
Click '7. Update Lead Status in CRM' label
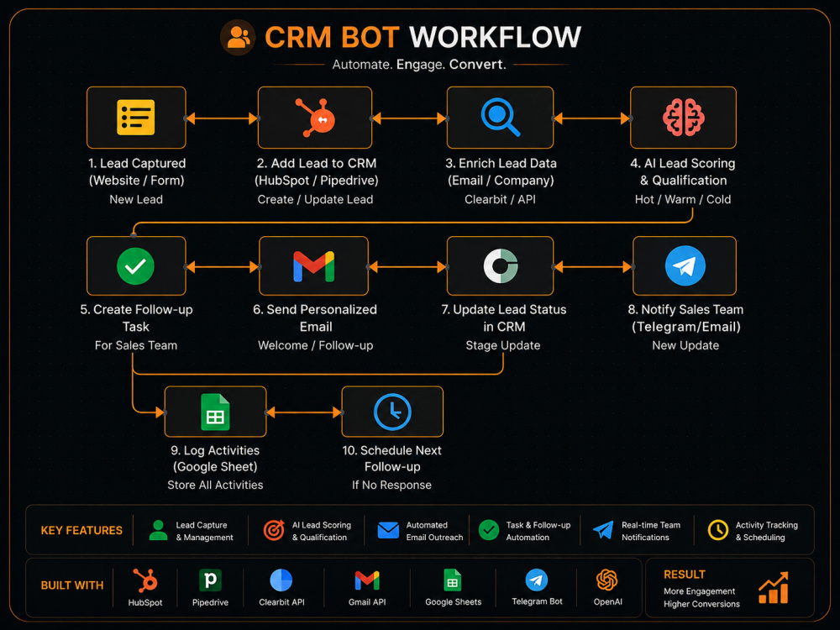click(503, 318)
